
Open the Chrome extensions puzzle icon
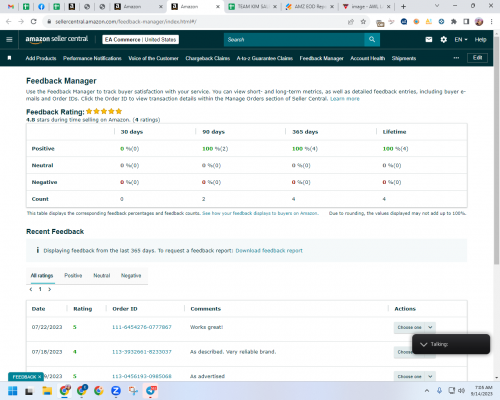click(454, 22)
